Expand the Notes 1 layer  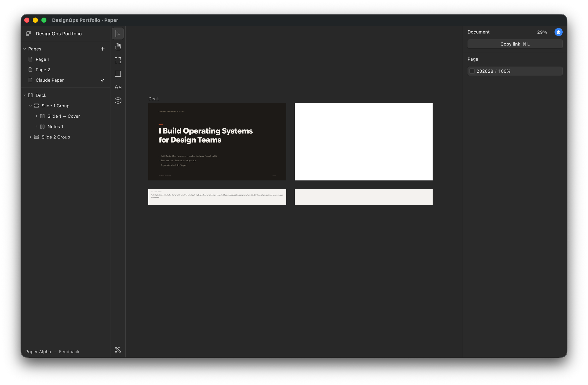[x=36, y=127]
